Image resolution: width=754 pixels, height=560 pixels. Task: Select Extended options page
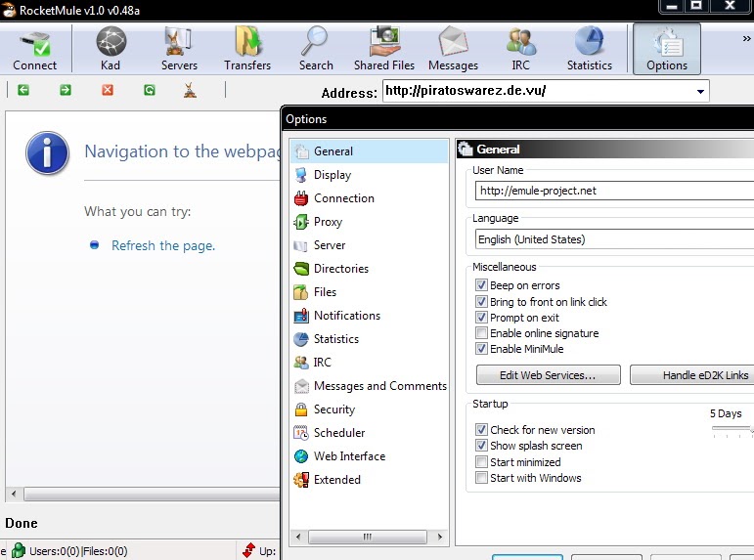[x=369, y=479]
